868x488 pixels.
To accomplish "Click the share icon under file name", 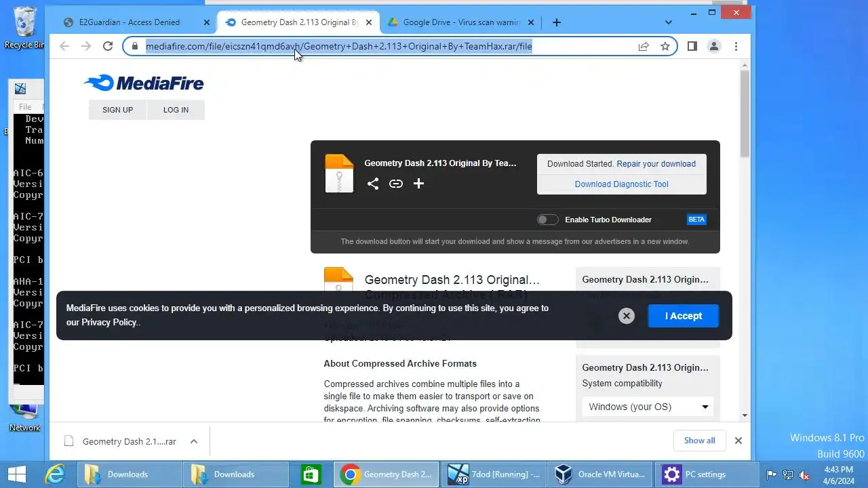I will pyautogui.click(x=373, y=184).
